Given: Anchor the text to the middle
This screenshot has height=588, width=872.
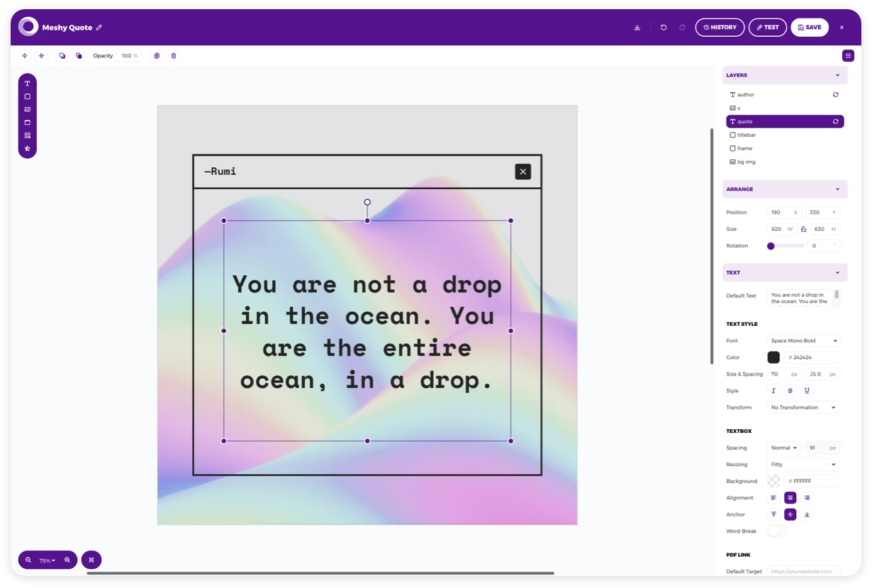Looking at the screenshot, I should (x=790, y=515).
